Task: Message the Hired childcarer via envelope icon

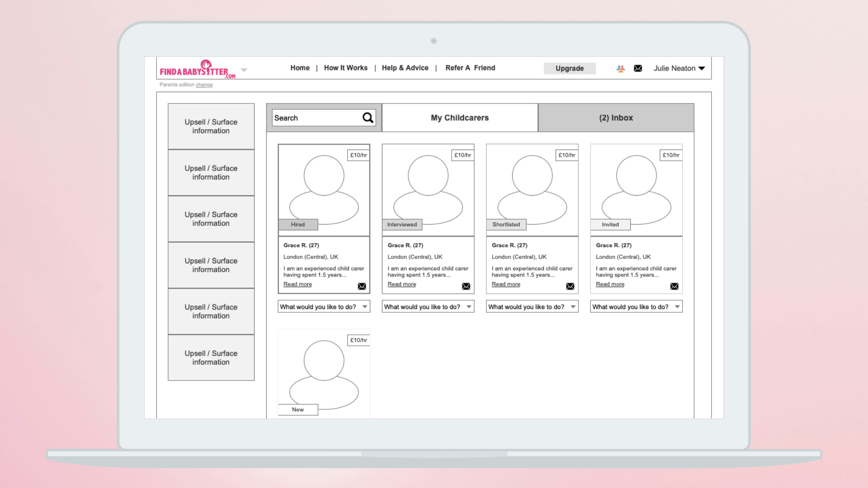Action: coord(362,286)
